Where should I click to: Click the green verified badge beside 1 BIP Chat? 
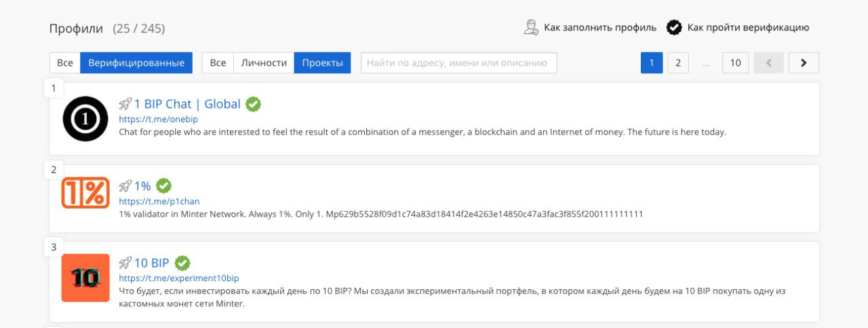coord(254,104)
